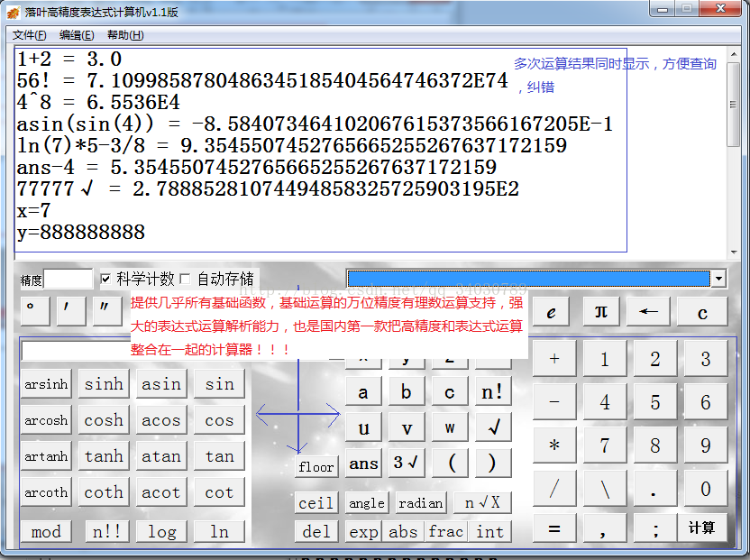This screenshot has width=750, height=560.
Task: Click the ln function button
Action: click(220, 531)
